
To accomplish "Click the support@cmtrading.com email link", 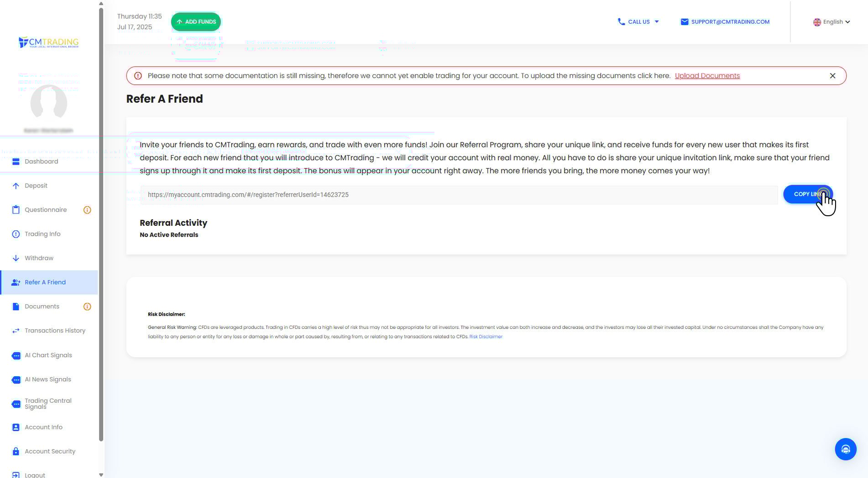I will 730,22.
